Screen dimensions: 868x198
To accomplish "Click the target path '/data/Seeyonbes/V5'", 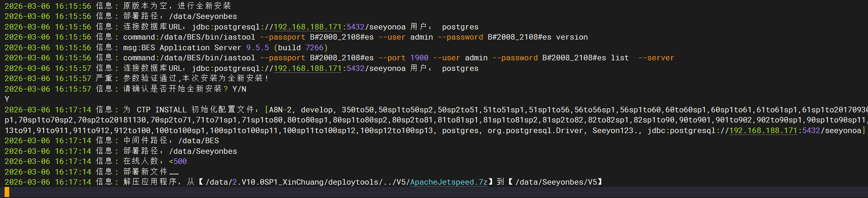I will pyautogui.click(x=556, y=182).
